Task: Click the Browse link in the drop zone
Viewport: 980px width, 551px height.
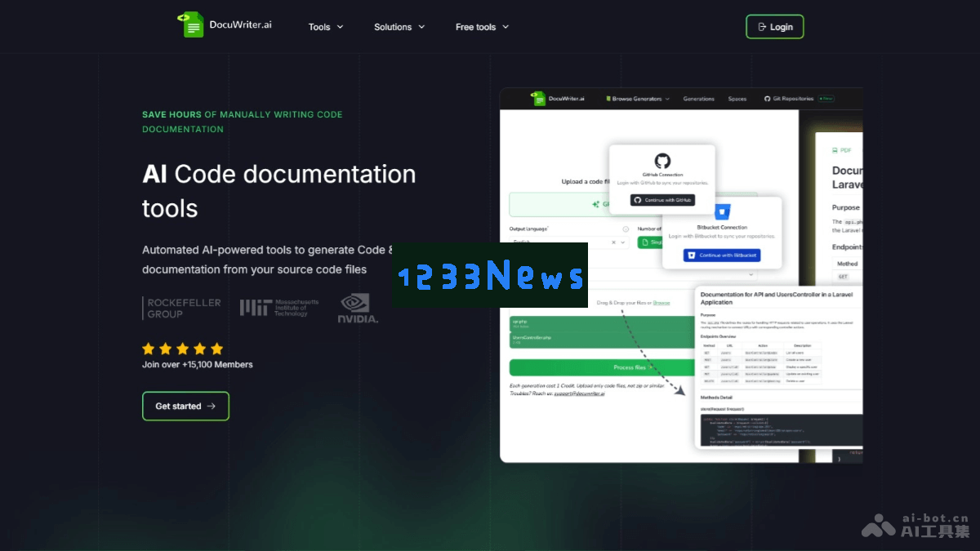Action: click(661, 303)
